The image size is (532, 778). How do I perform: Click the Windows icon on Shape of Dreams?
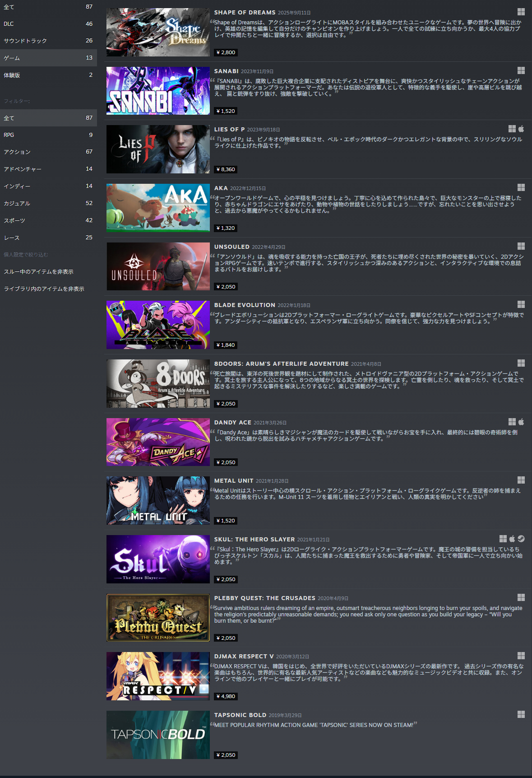pos(521,12)
